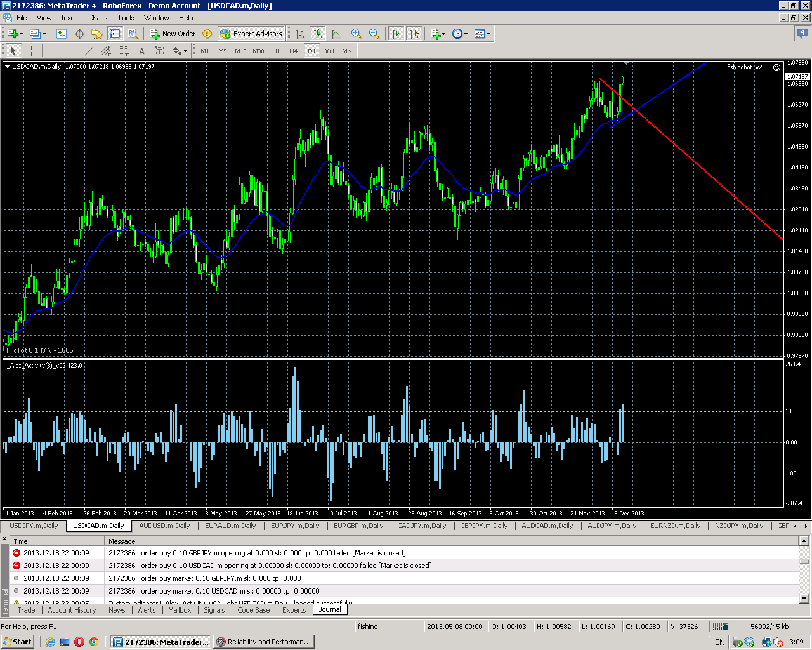Screen dimensions: 812x650
Task: Click the connection status bars indicator
Action: tap(720, 627)
